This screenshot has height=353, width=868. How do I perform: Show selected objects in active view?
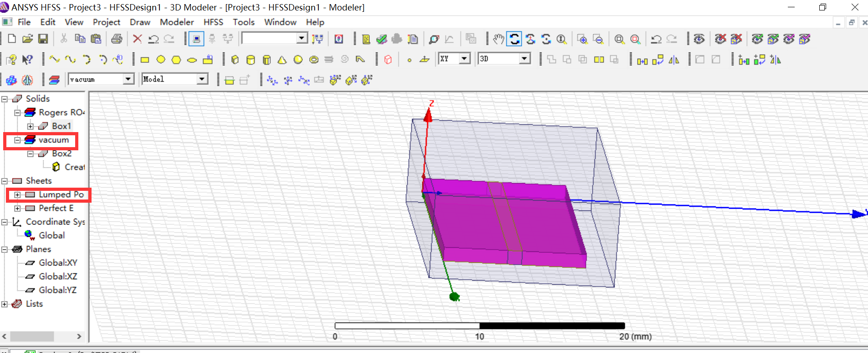point(757,39)
